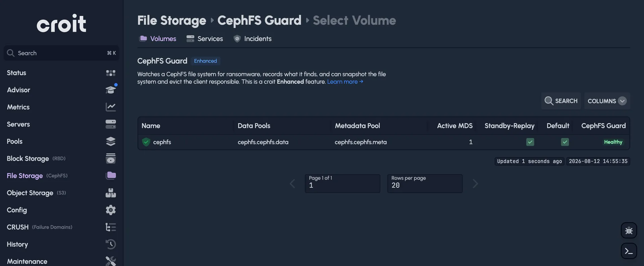
Task: Click the Incidents tab shield icon
Action: (x=237, y=39)
